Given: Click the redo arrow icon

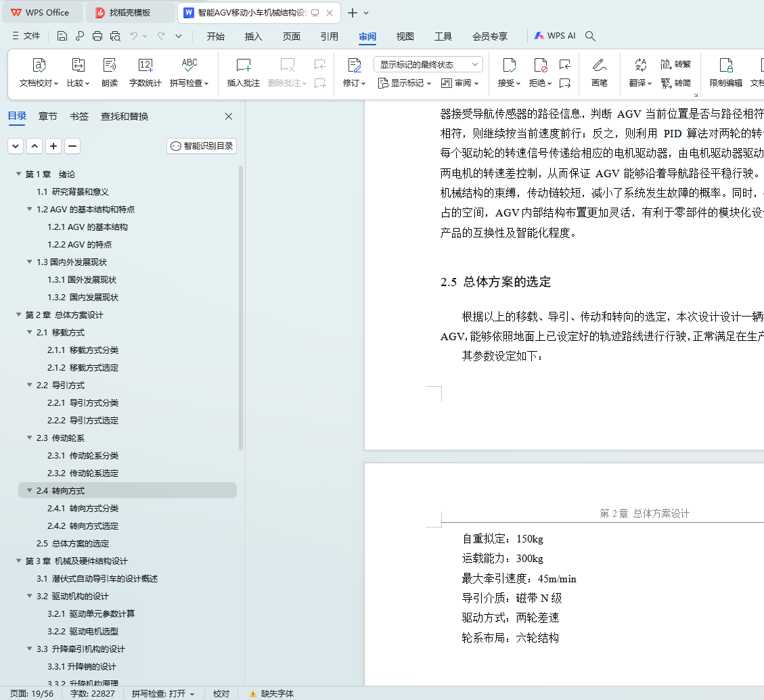Looking at the screenshot, I should coord(161,36).
